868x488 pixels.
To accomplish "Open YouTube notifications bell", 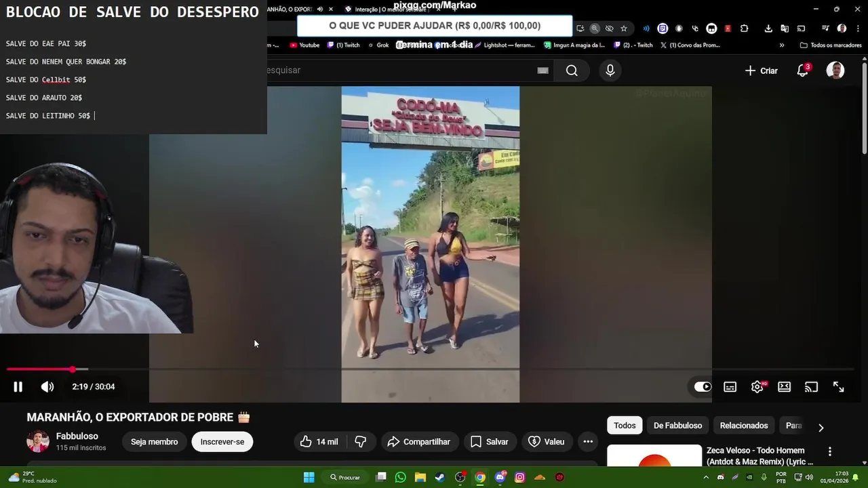I will [x=803, y=70].
